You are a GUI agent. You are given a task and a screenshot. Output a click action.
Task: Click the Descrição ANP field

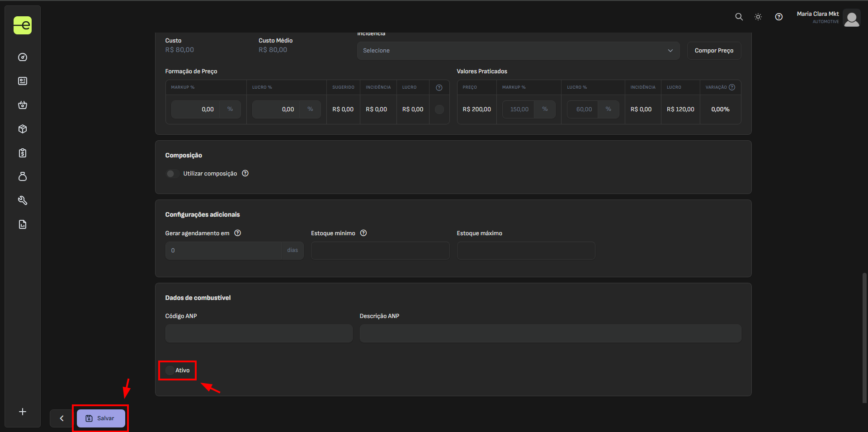point(550,333)
